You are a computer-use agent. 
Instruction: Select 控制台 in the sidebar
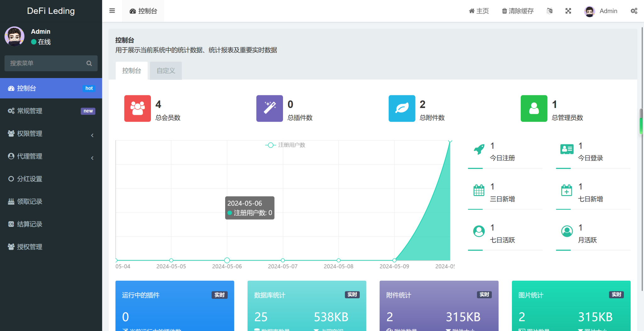pos(51,88)
